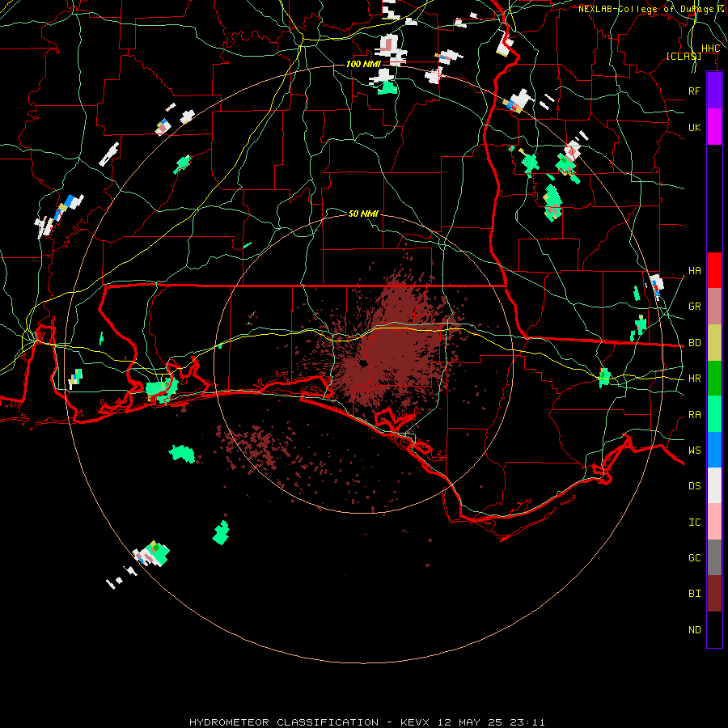Click the WS blue legend swatch
Image resolution: width=728 pixels, height=728 pixels.
(x=714, y=450)
